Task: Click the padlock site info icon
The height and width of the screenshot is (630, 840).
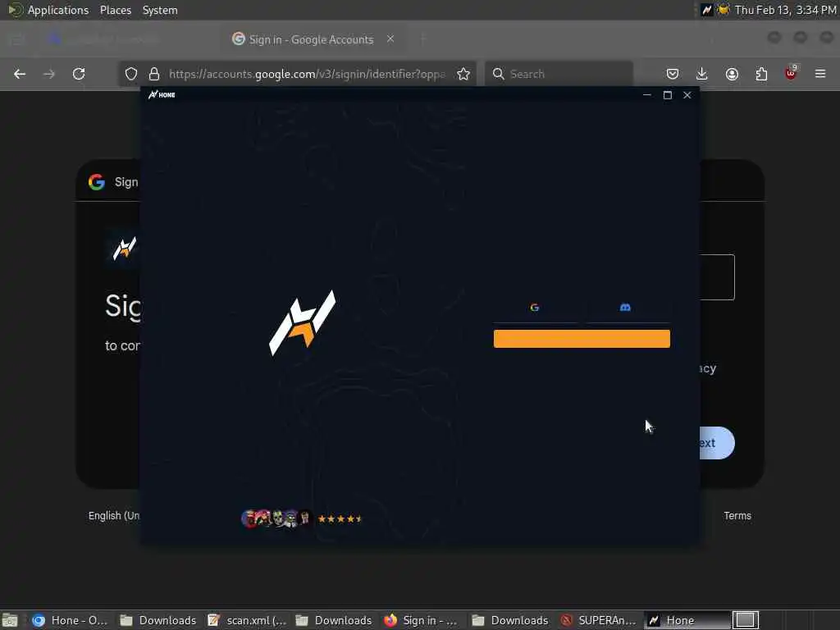Action: tap(154, 74)
